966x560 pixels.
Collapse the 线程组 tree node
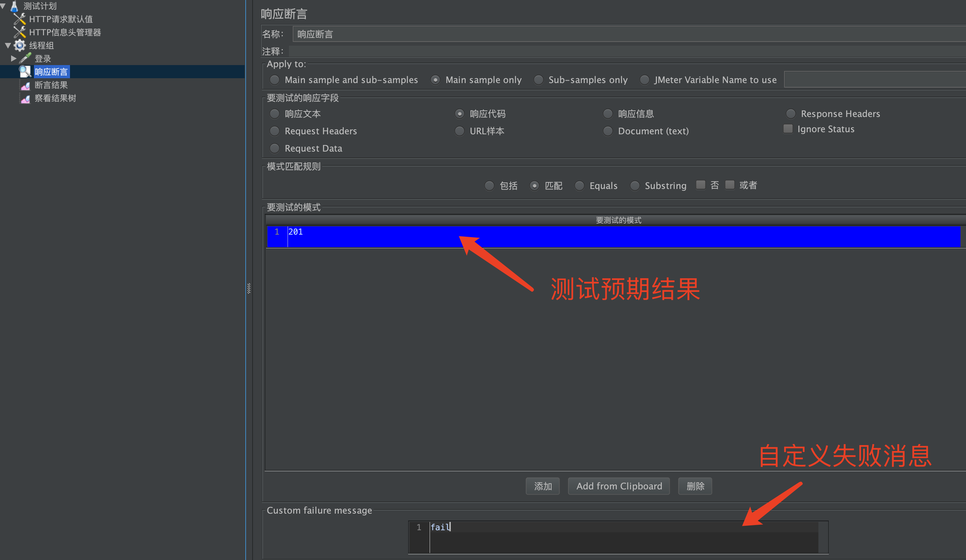8,45
